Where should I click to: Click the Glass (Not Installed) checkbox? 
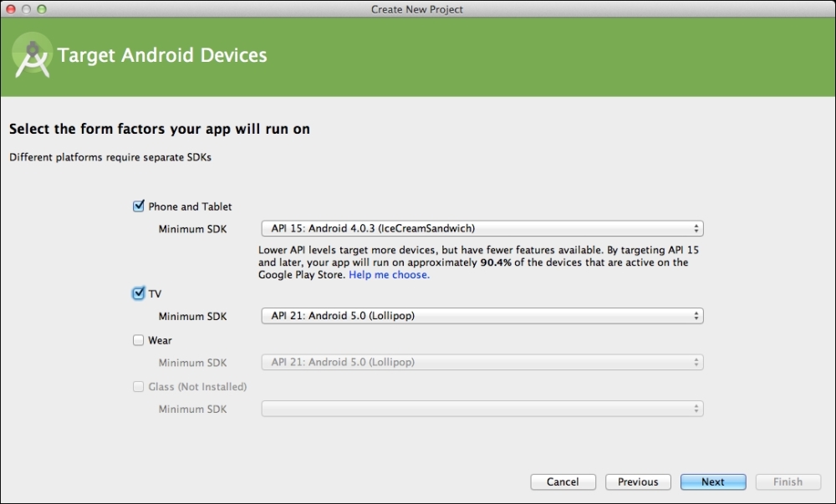(x=139, y=387)
